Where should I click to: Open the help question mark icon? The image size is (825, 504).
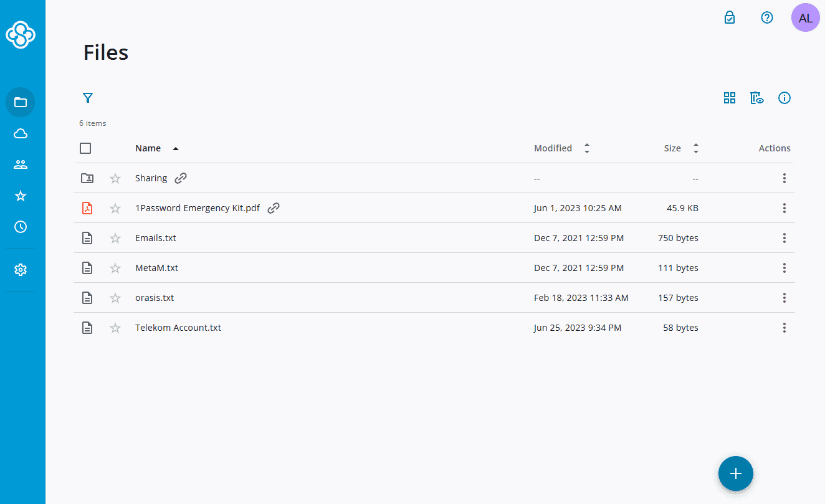(x=767, y=17)
